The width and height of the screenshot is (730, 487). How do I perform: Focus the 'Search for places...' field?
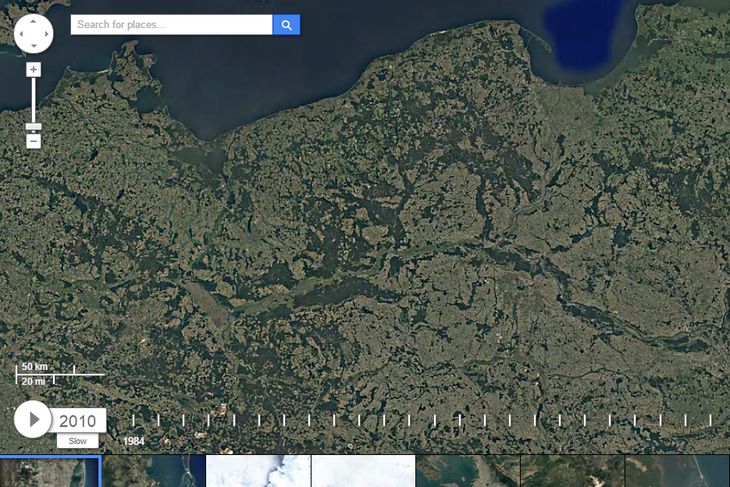(x=171, y=25)
